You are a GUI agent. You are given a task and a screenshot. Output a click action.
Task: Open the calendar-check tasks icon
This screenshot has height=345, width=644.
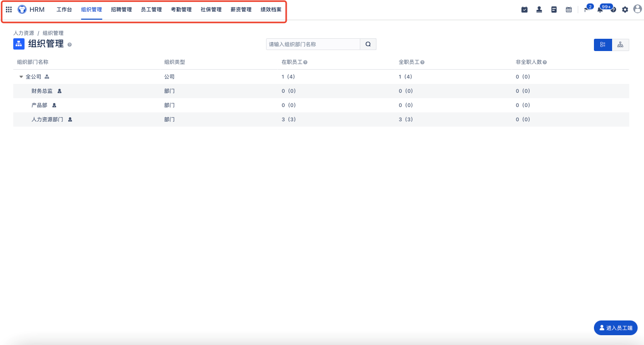[x=524, y=9]
